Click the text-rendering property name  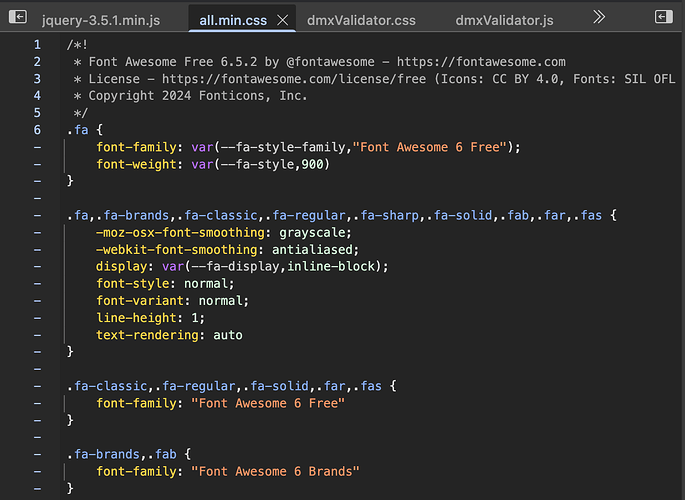[150, 335]
